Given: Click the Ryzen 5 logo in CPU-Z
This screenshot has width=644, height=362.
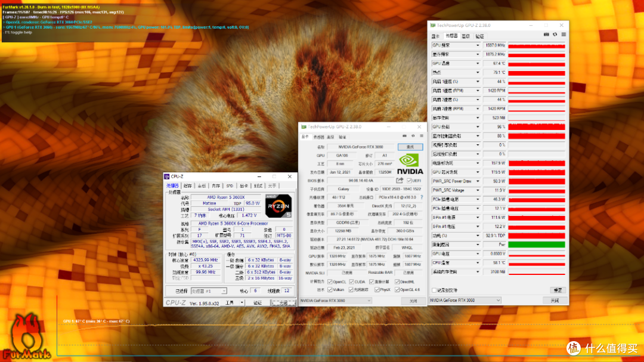Looking at the screenshot, I should coord(278,206).
